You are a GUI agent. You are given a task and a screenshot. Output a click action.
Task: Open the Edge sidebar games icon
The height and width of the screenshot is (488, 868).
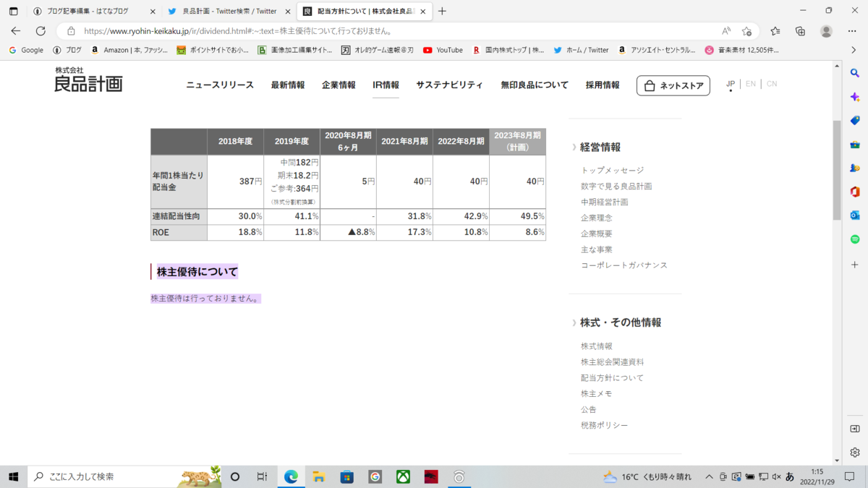click(855, 168)
